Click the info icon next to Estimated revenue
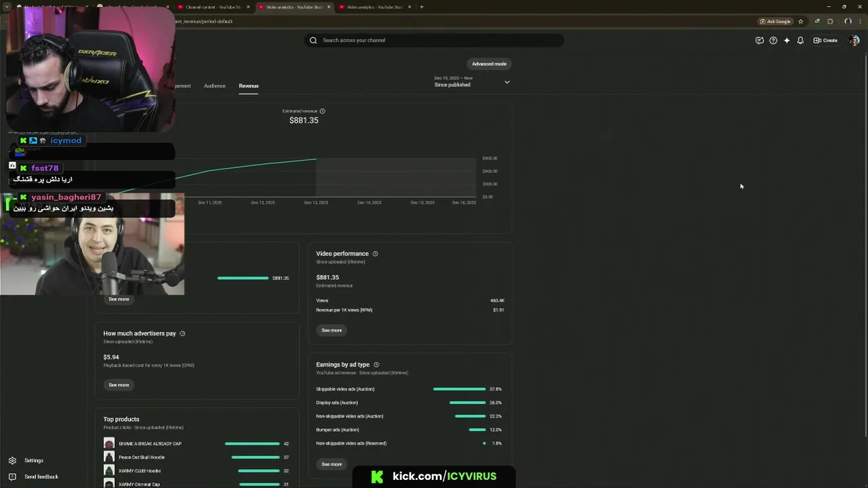Viewport: 868px width, 488px height. click(322, 110)
